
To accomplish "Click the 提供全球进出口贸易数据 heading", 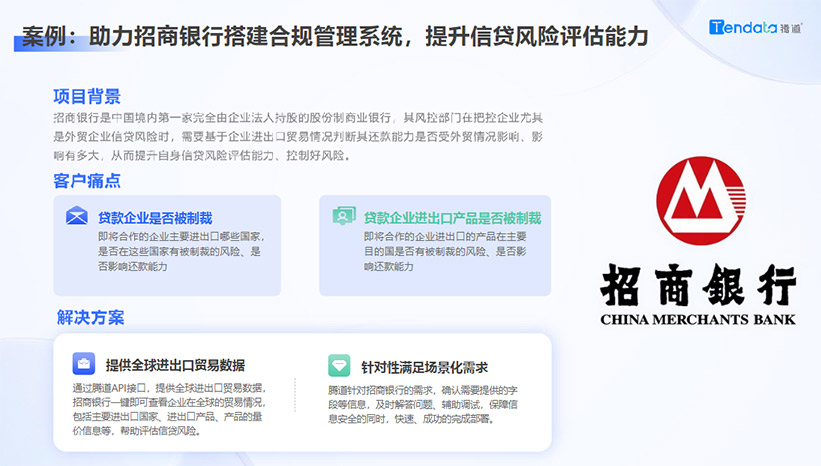I will coord(175,365).
